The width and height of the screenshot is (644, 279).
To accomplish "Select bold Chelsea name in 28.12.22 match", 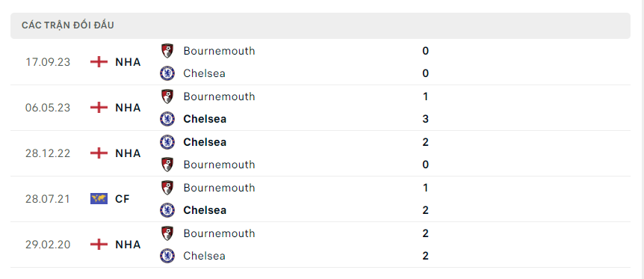I will coord(205,142).
